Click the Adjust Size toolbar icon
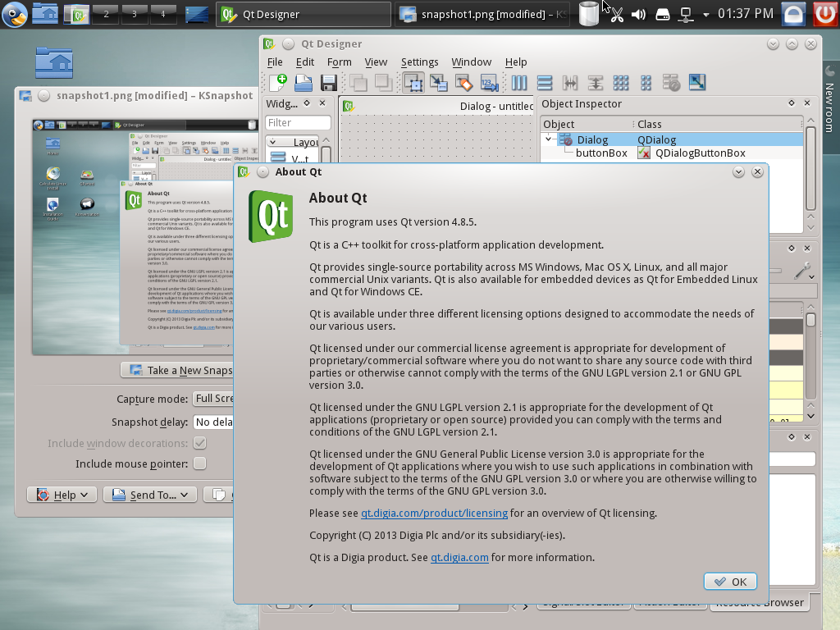Image resolution: width=840 pixels, height=630 pixels. [x=697, y=83]
